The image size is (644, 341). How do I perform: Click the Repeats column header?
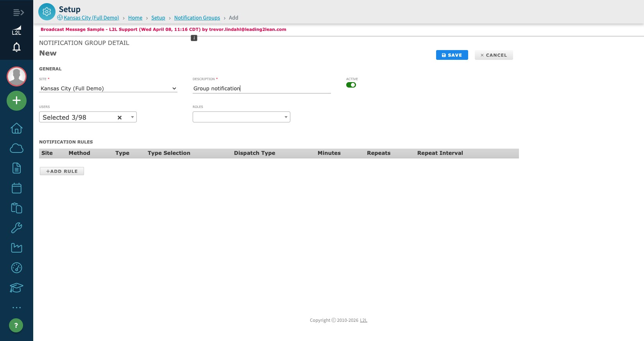click(379, 153)
